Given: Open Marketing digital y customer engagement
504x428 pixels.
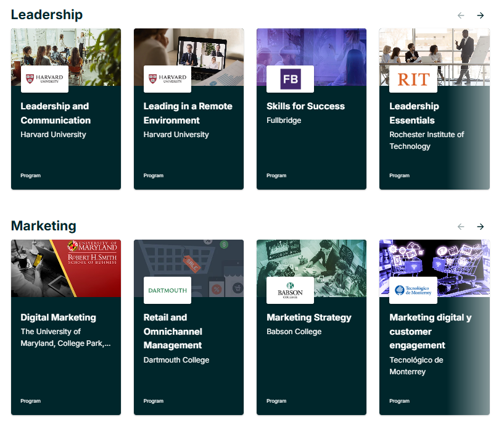Looking at the screenshot, I should coord(430,331).
